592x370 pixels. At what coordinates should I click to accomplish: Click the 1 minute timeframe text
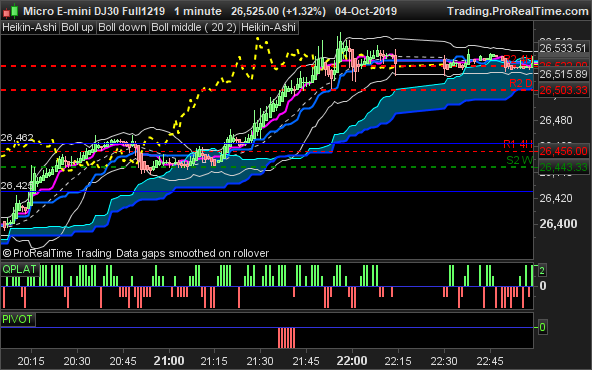198,11
